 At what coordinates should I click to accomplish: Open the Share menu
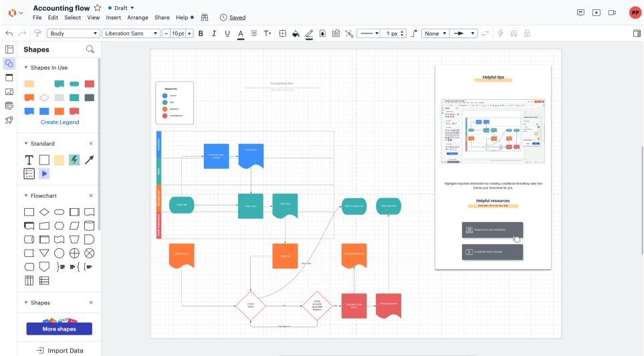point(162,17)
